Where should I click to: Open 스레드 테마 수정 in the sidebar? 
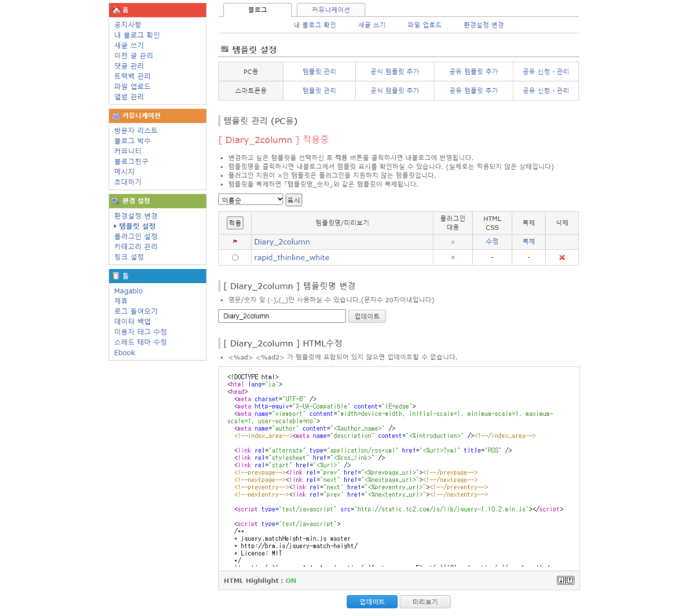140,342
